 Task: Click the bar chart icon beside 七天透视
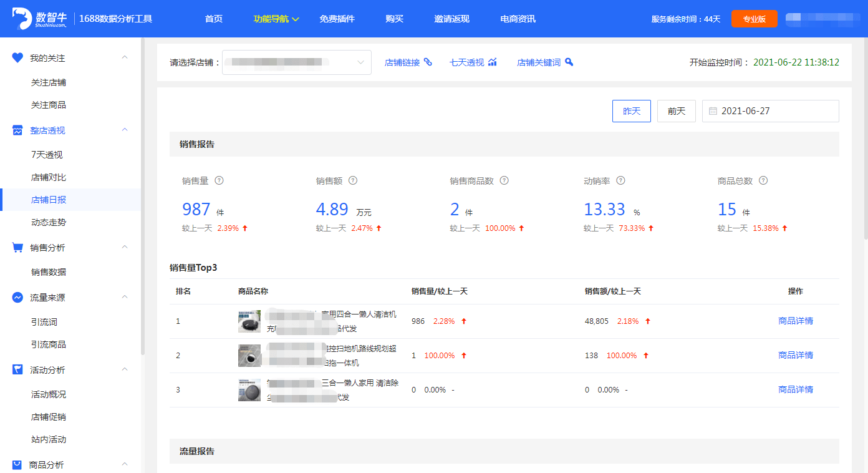493,62
